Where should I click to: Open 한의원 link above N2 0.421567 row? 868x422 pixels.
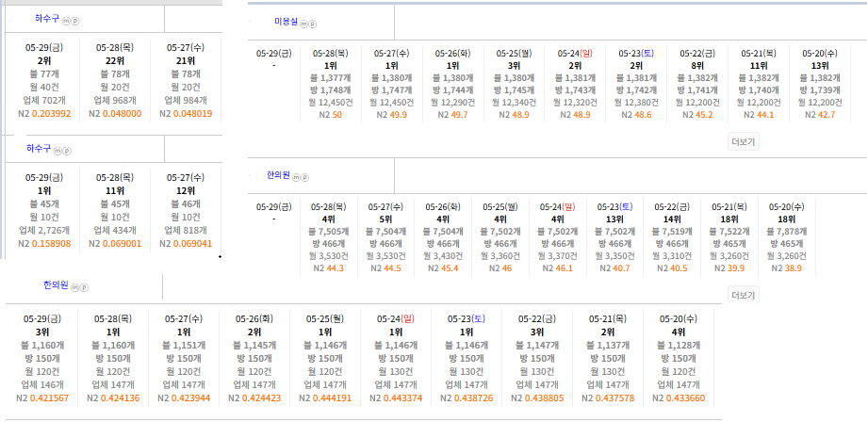[56, 285]
